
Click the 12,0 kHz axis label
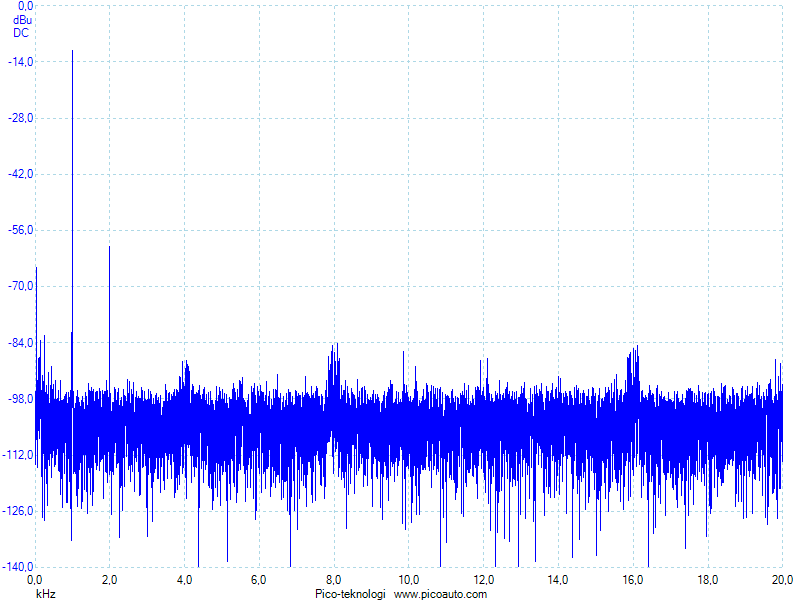click(x=484, y=580)
